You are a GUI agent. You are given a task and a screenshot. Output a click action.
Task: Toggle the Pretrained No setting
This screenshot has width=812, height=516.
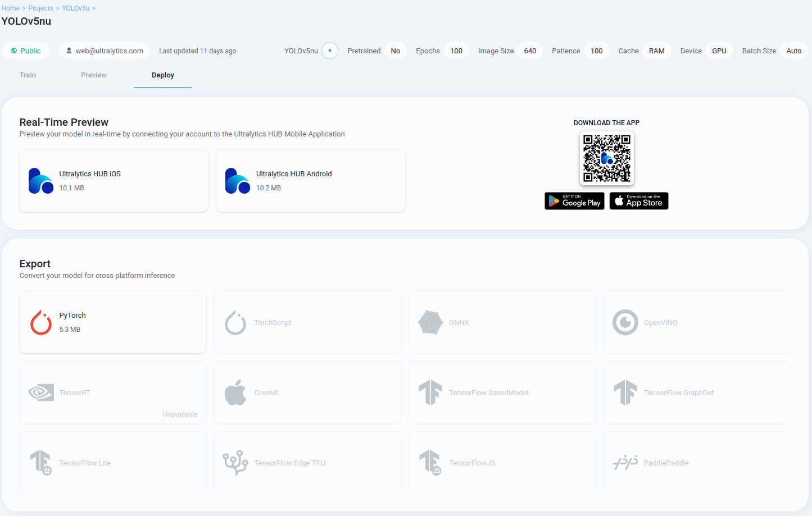coord(395,50)
